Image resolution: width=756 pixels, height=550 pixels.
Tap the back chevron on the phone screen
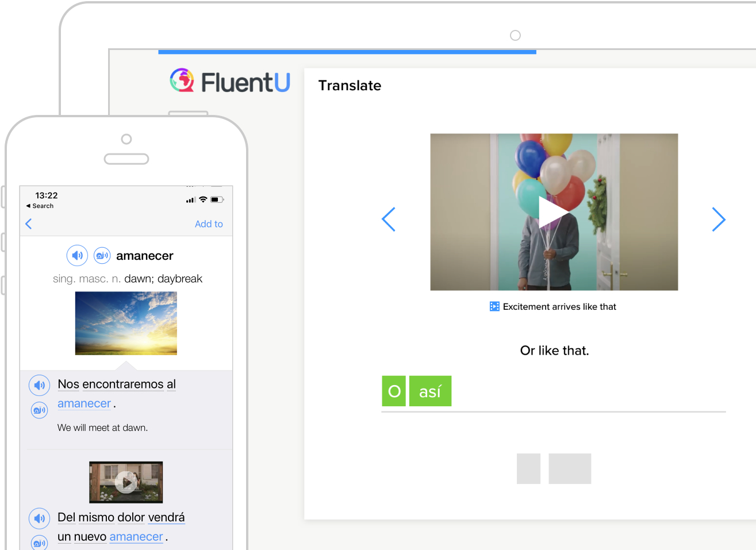28,224
